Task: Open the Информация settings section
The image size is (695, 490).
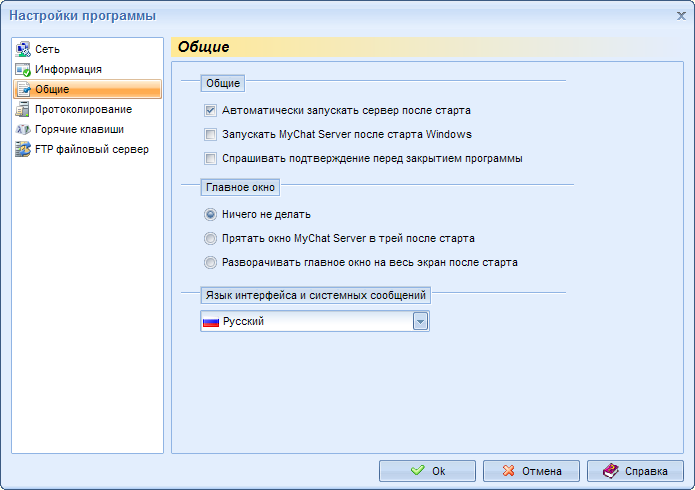Action: 87,70
